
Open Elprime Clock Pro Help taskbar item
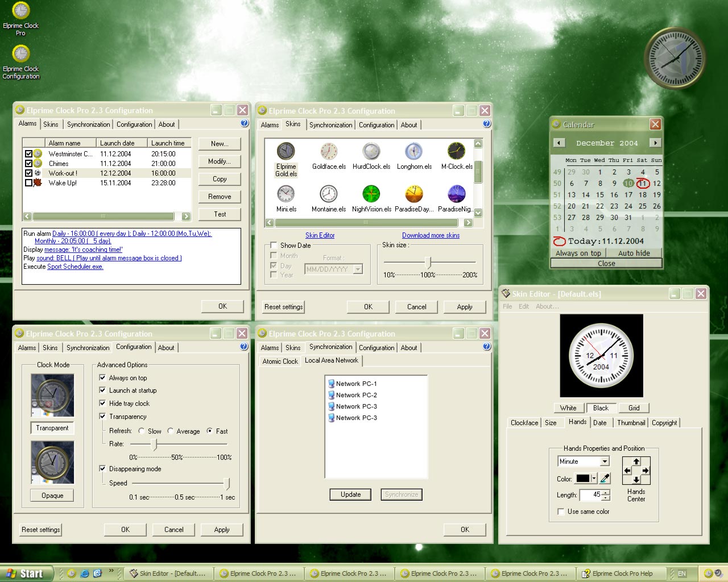click(x=623, y=573)
